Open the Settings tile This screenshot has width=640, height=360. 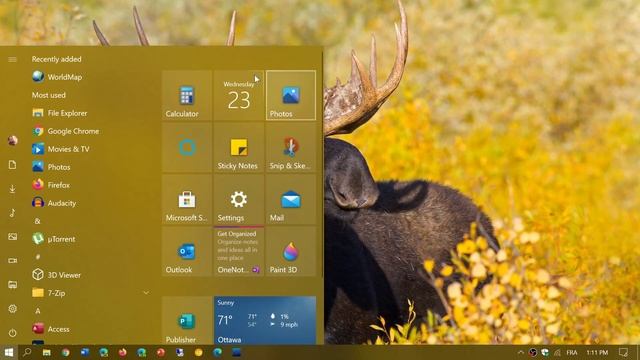pos(239,199)
